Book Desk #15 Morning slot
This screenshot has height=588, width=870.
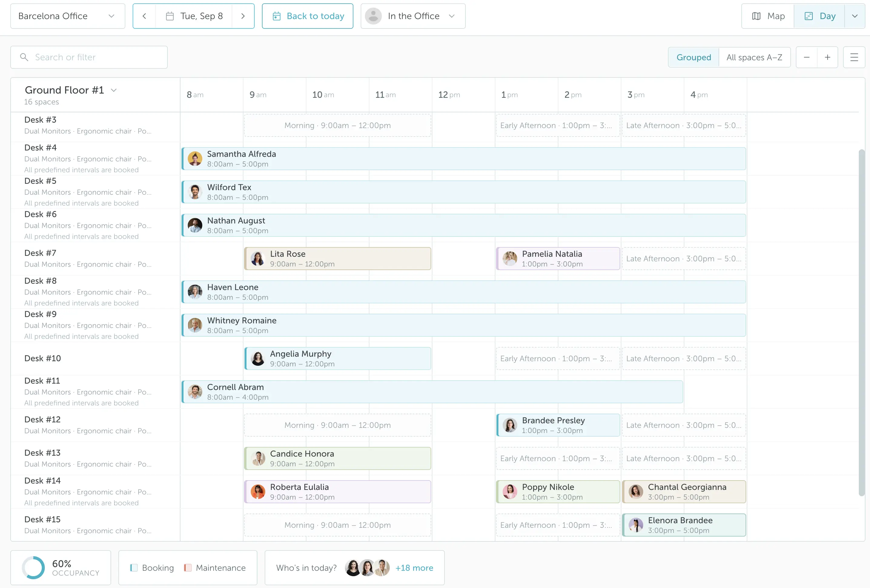pos(337,525)
